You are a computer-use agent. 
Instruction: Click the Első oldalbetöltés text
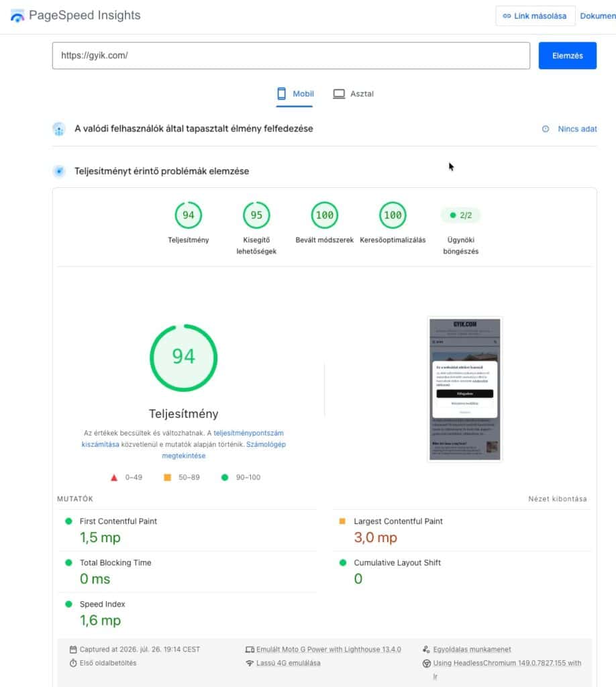[x=108, y=663]
